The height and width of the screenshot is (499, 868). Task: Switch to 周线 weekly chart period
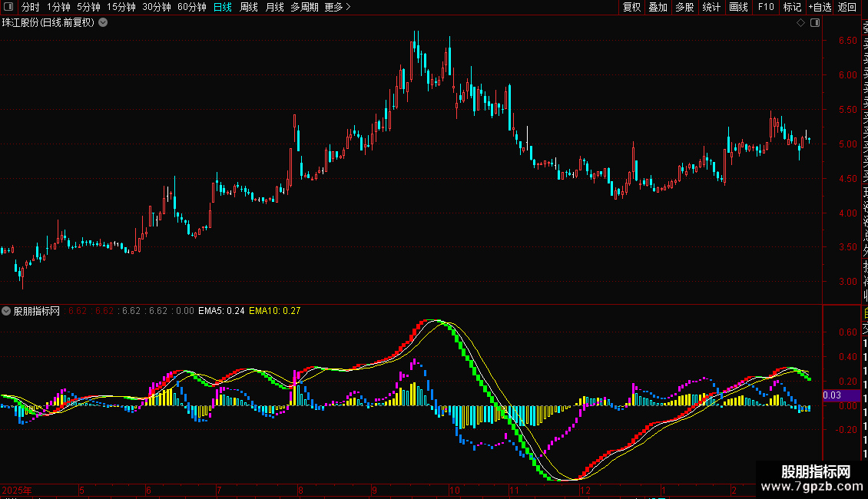point(249,7)
